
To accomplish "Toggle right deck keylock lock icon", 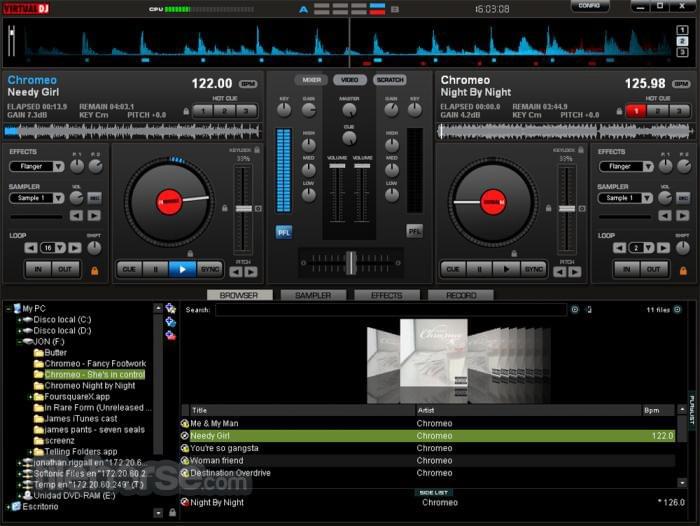I will coord(581,150).
